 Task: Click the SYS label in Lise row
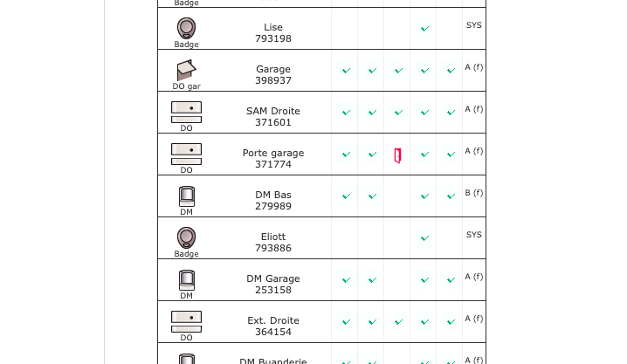[473, 25]
